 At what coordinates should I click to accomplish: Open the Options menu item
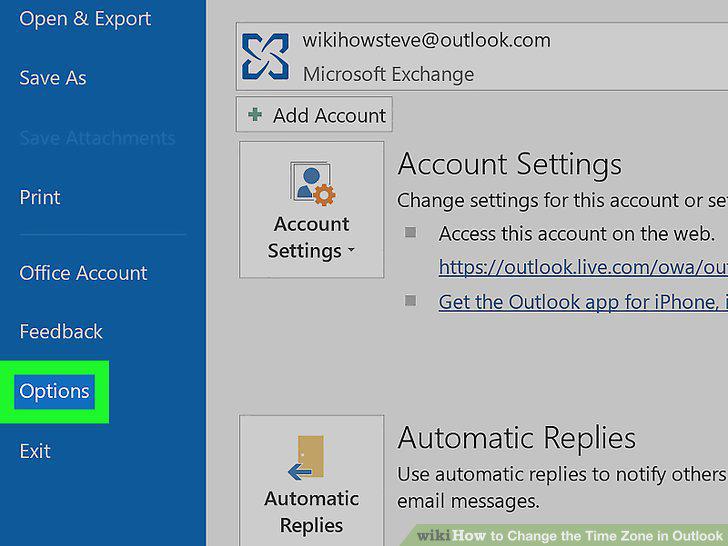(x=54, y=391)
